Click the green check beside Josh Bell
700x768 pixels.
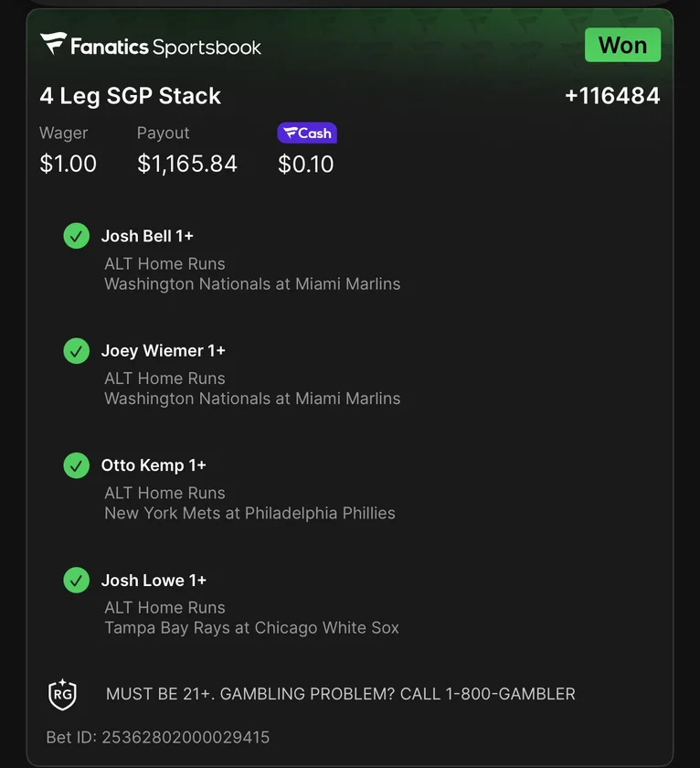pos(76,236)
